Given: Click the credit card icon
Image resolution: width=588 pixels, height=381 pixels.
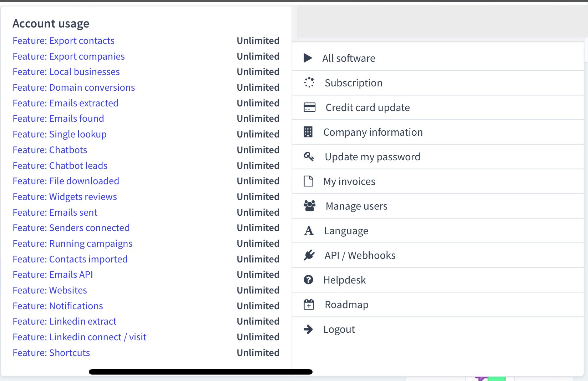Looking at the screenshot, I should click(309, 107).
